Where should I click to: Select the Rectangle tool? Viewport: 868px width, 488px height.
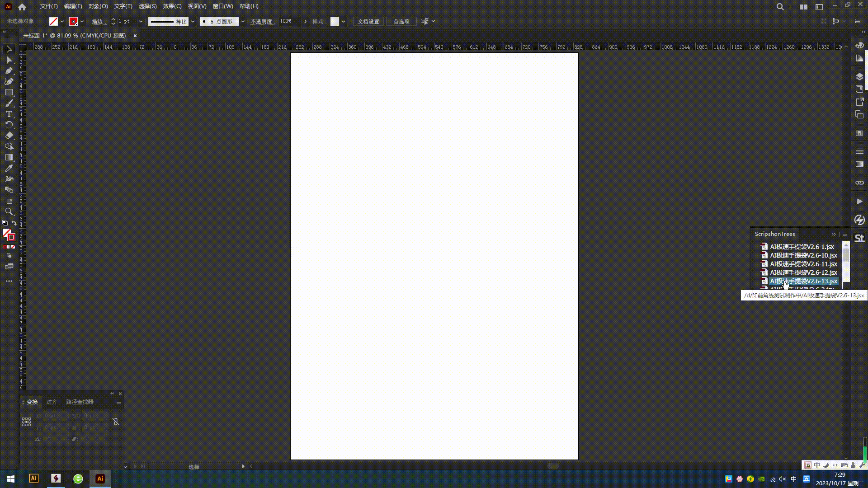[9, 92]
